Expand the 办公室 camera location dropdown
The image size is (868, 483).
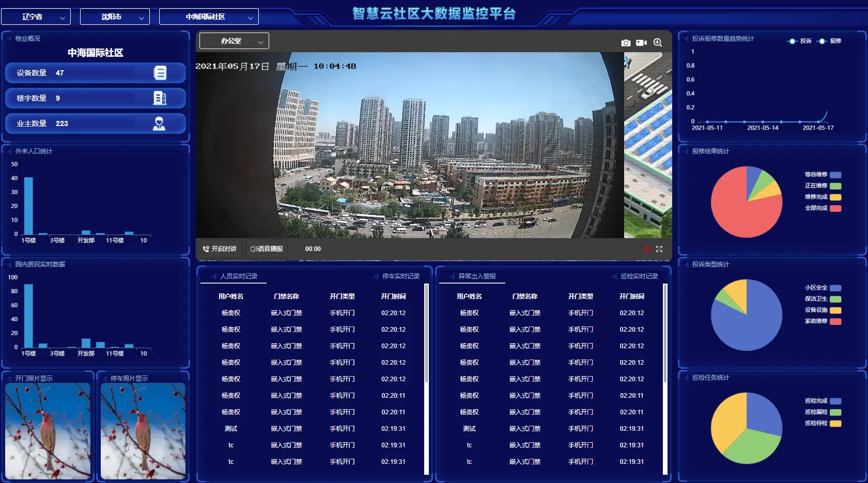234,41
